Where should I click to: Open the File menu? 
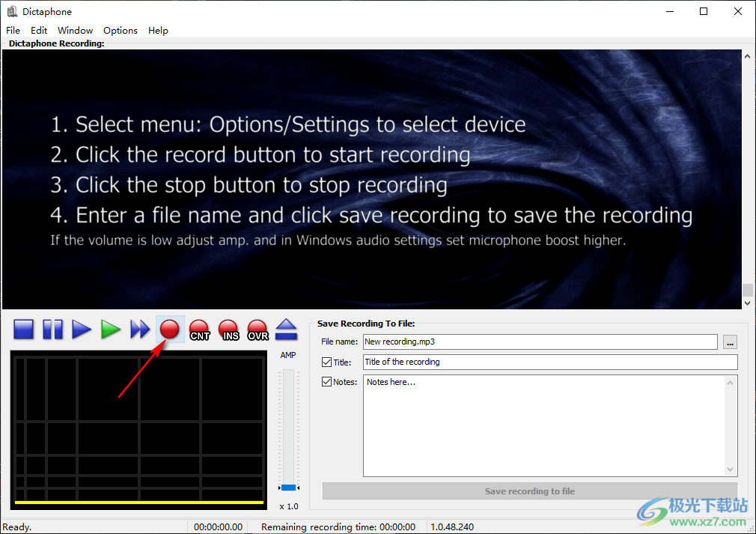[x=13, y=31]
